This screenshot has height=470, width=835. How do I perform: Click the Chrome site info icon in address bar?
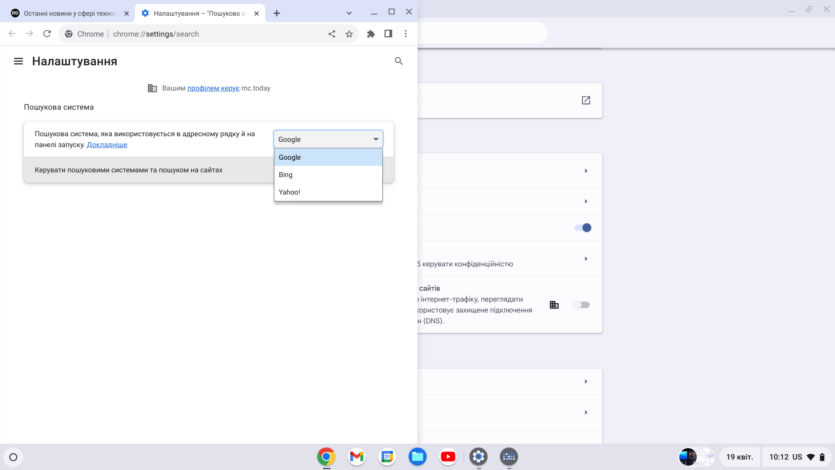[69, 34]
